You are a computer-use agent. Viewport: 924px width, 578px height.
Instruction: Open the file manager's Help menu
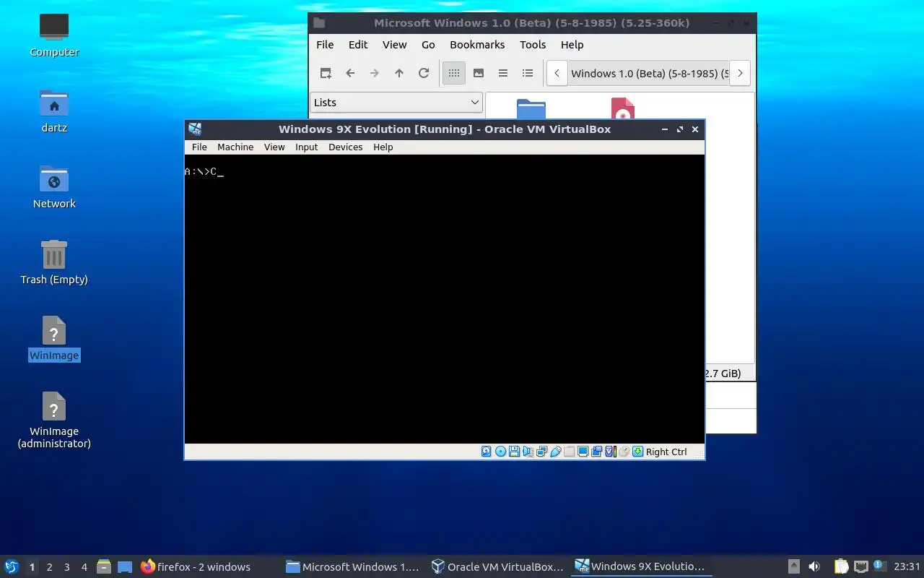(572, 45)
